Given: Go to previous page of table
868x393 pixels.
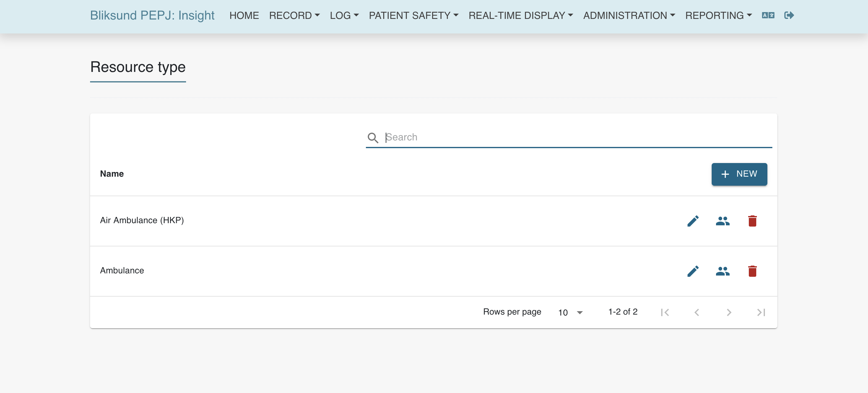Looking at the screenshot, I should (697, 312).
